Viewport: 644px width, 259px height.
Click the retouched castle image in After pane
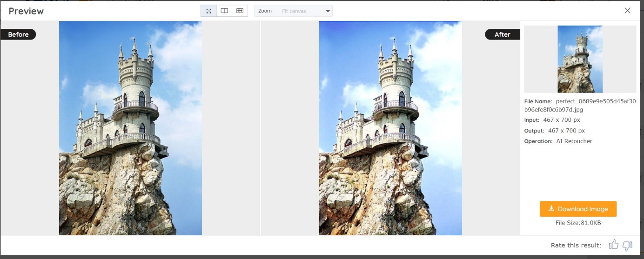point(390,128)
